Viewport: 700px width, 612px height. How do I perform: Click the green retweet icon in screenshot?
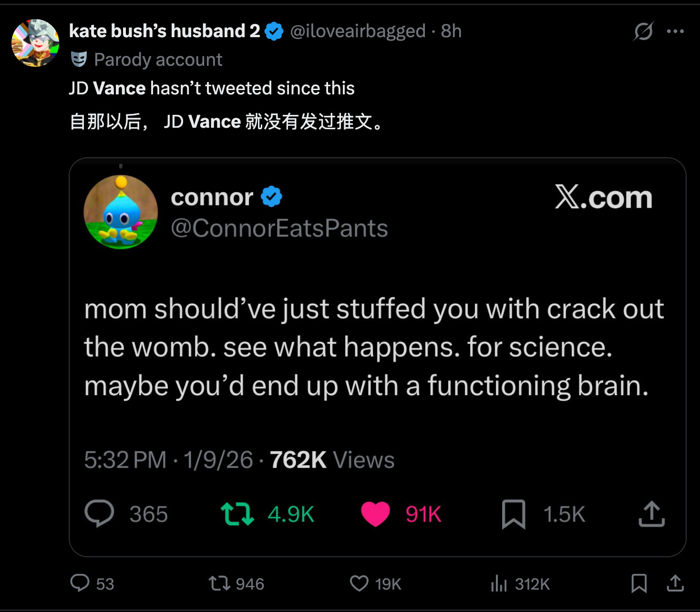point(237,514)
